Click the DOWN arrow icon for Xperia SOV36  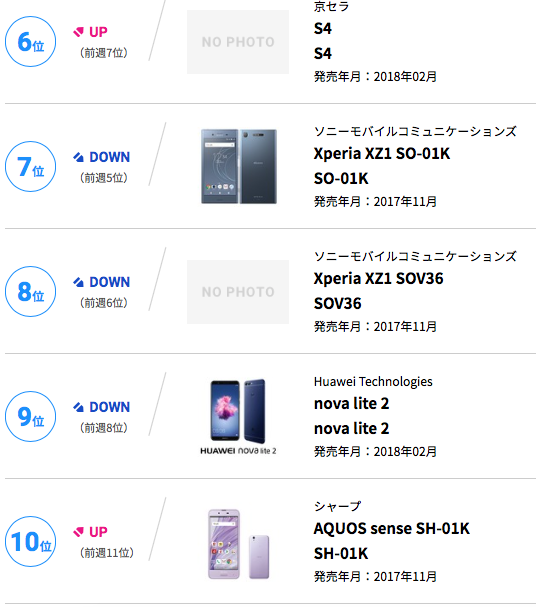click(79, 282)
